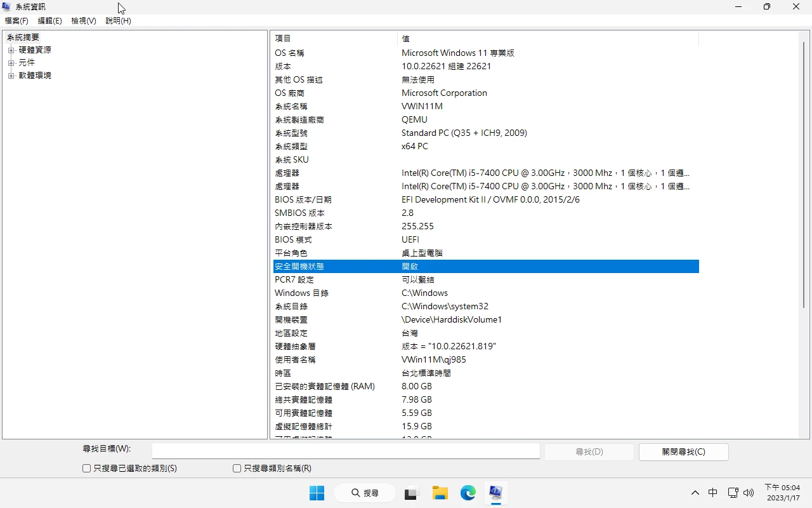
Task: Enable 只搜尋已選取的類別 checkbox
Action: (x=87, y=469)
